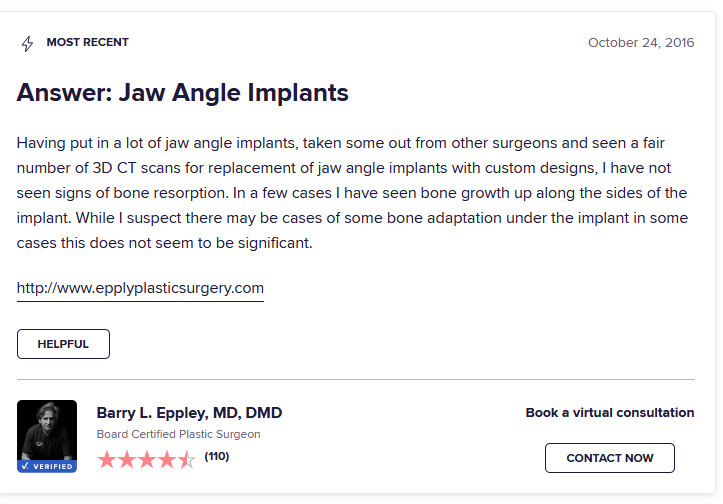Viewport: 723px width, 504px height.
Task: Click Board Certified Plastic Surgeon subtitle
Action: [x=178, y=434]
